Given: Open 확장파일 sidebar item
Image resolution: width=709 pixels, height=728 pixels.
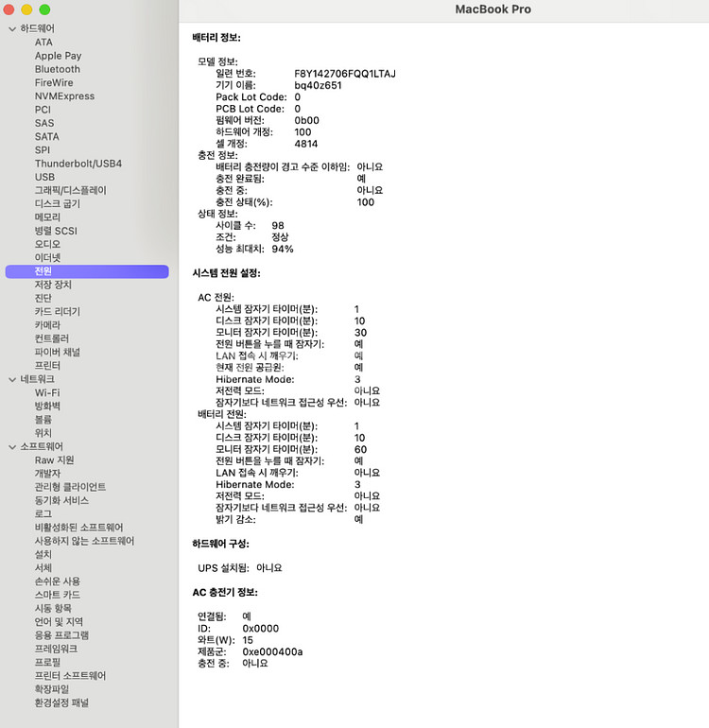Looking at the screenshot, I should point(52,689).
